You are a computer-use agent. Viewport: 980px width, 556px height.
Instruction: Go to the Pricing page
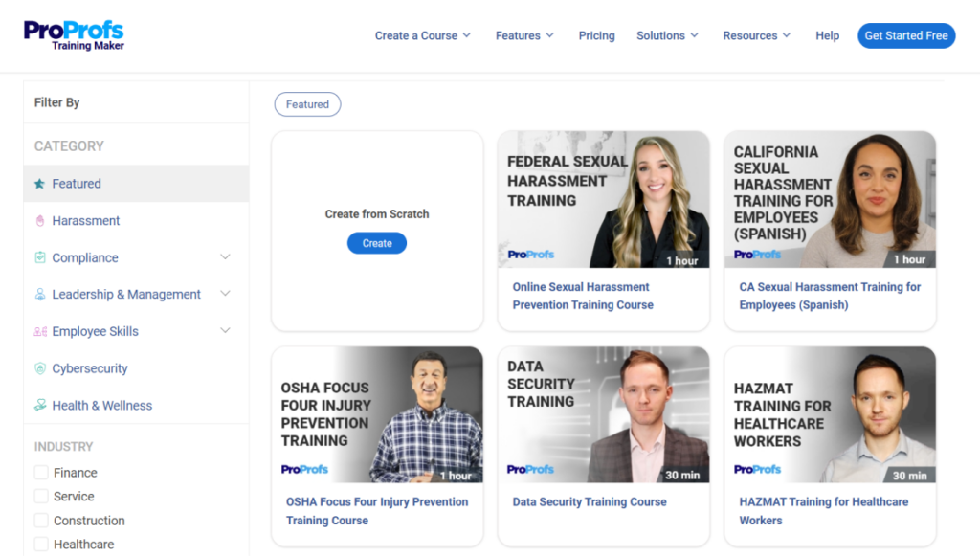coord(596,35)
